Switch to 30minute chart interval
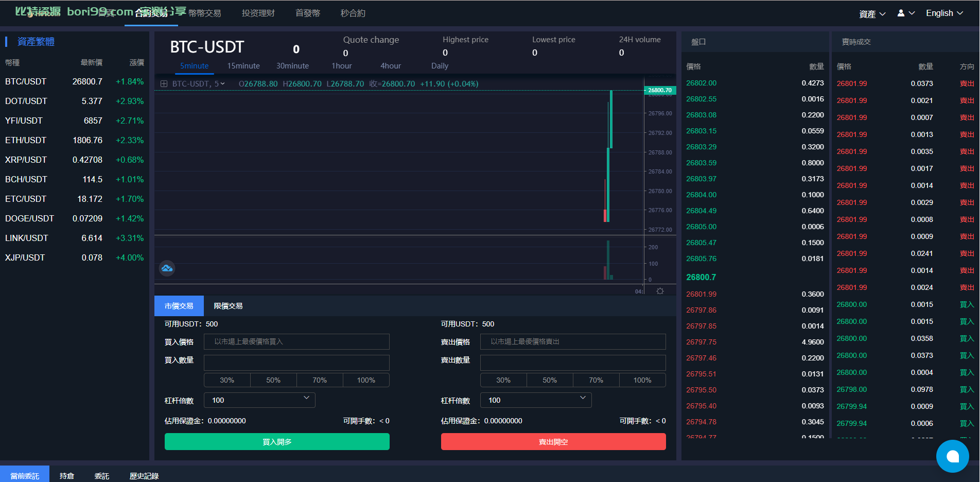980x482 pixels. 292,66
